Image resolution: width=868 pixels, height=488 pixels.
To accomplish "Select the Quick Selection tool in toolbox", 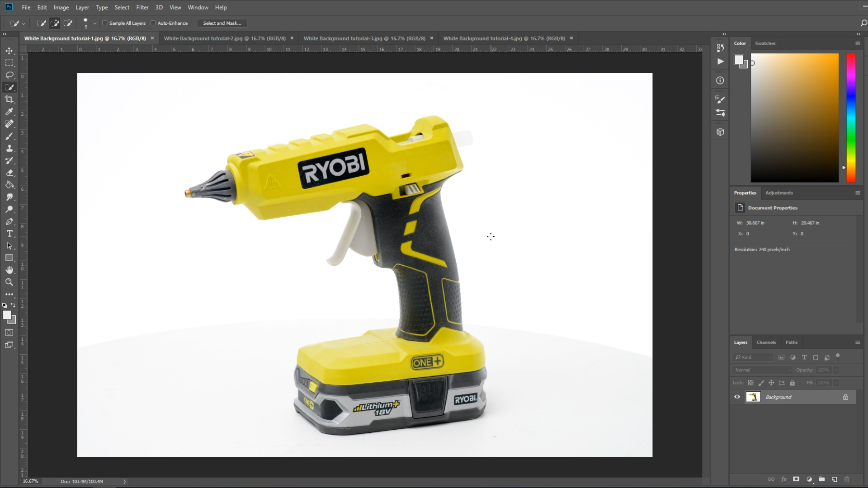I will (x=9, y=87).
